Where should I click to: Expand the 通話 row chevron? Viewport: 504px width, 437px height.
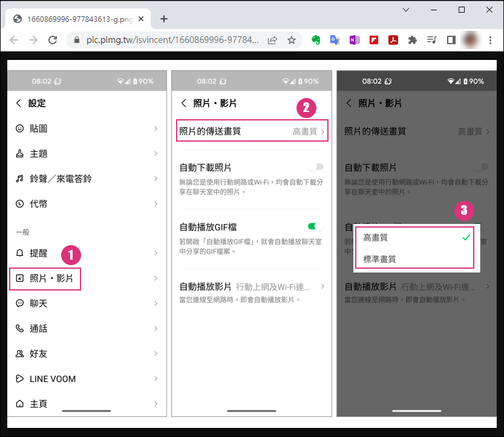[155, 328]
